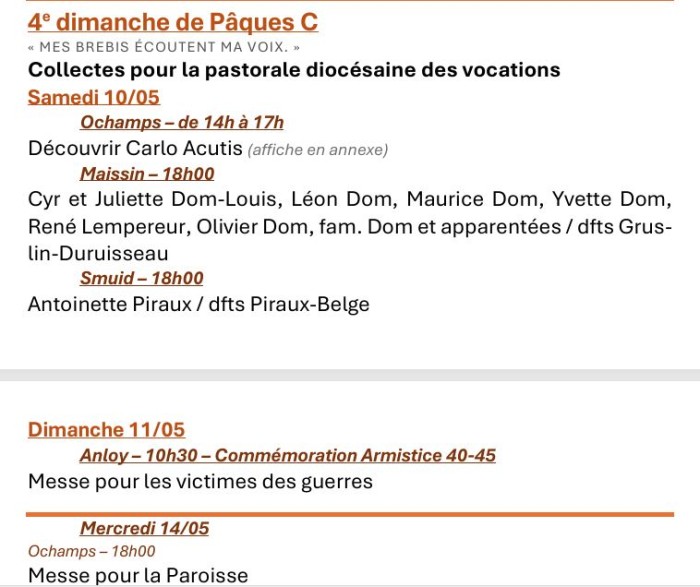The height and width of the screenshot is (587, 700).
Task: Click 'Ochamps – de 14h à 17h' heading
Action: 182,122
